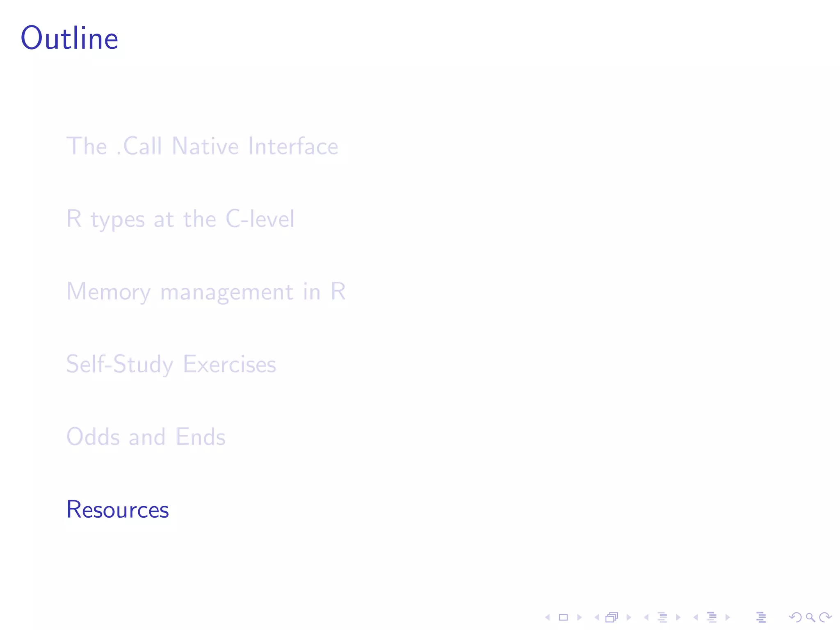Open 'Memory management in R' section
This screenshot has height=630, width=840.
point(206,292)
